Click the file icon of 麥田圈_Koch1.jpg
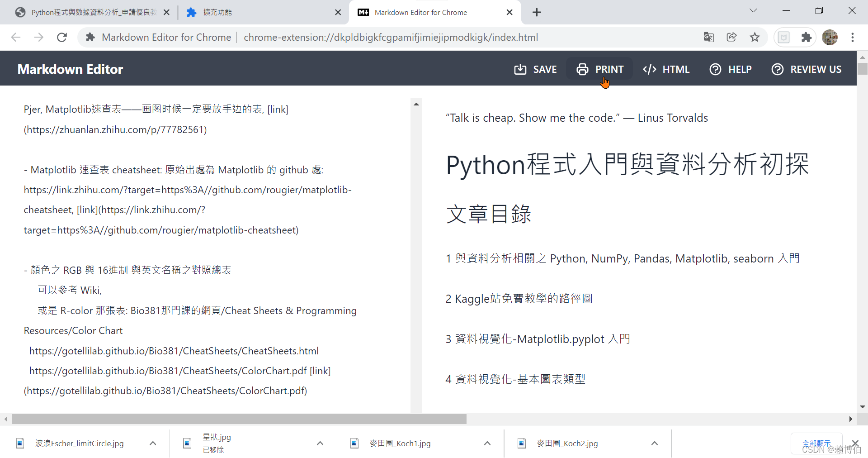This screenshot has width=868, height=458. (354, 443)
